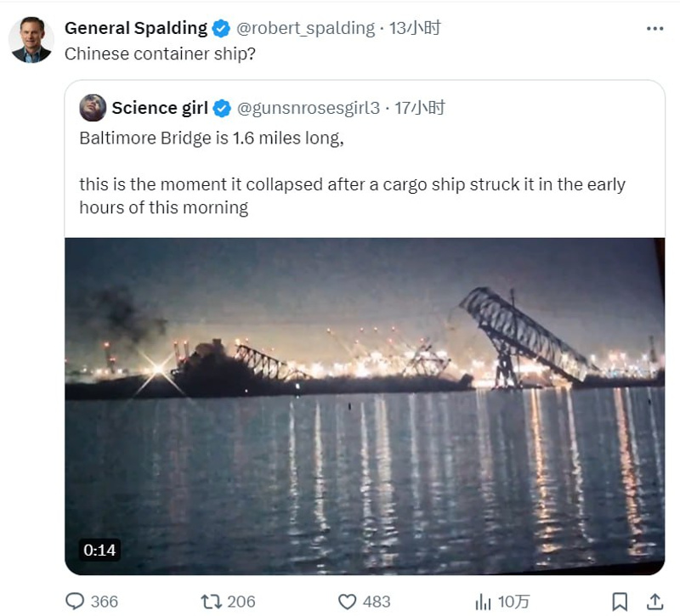
Task: Click the 0:14 video duration badge
Action: pyautogui.click(x=99, y=550)
